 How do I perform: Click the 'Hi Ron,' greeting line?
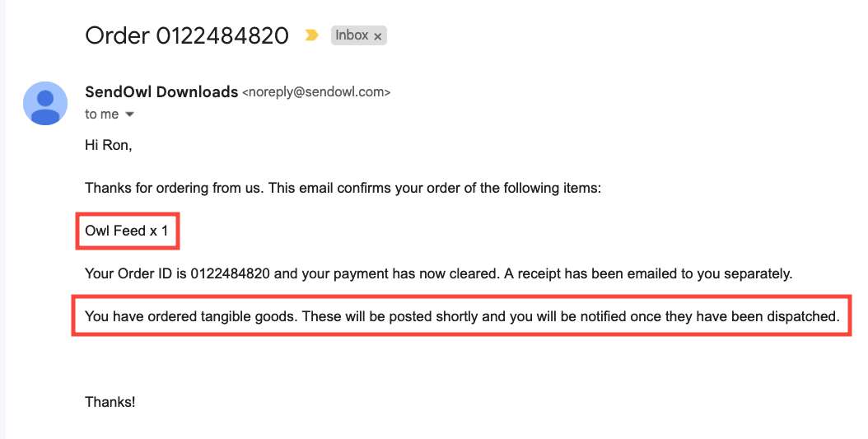(108, 146)
